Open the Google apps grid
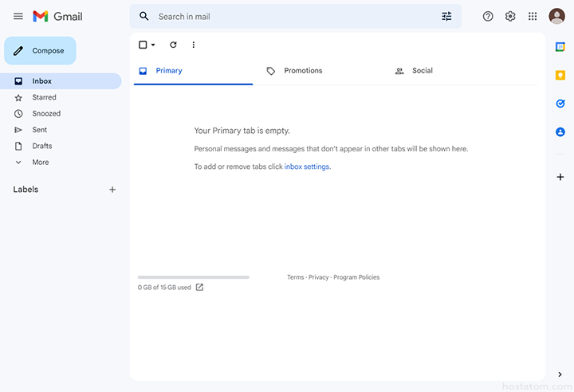This screenshot has height=392, width=574. coord(533,16)
